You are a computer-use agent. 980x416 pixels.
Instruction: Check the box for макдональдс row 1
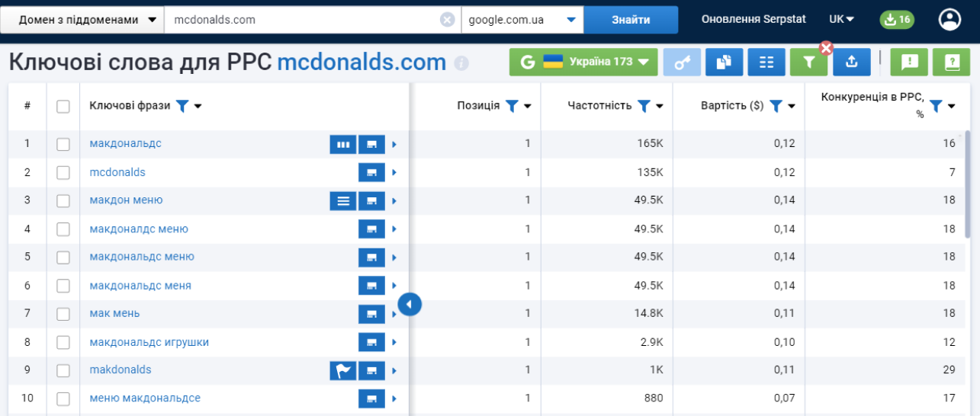(x=63, y=144)
